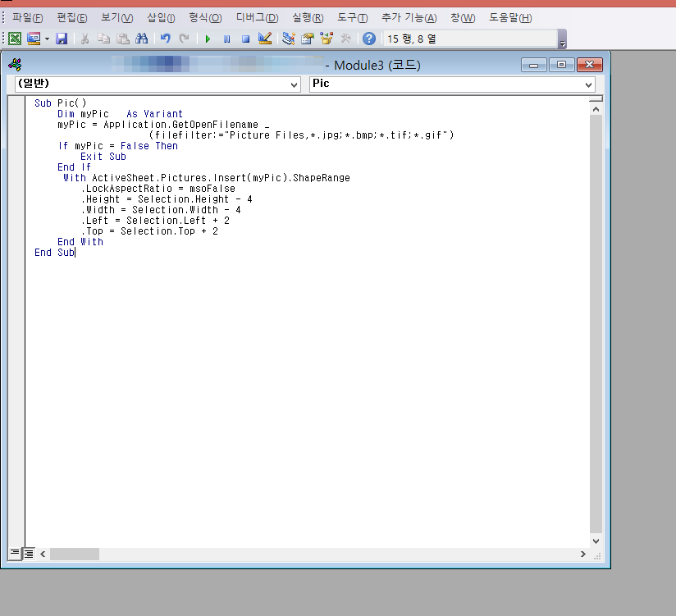The width and height of the screenshot is (676, 616).
Task: Click the vertical scrollbar down arrow
Action: [x=596, y=541]
